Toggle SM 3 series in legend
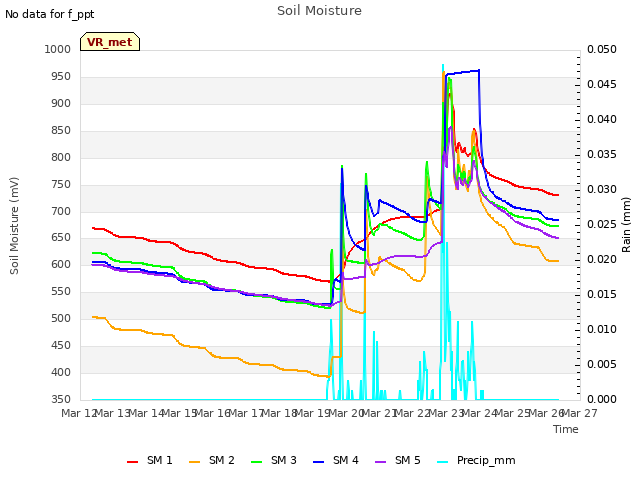The width and height of the screenshot is (640, 480). (274, 460)
